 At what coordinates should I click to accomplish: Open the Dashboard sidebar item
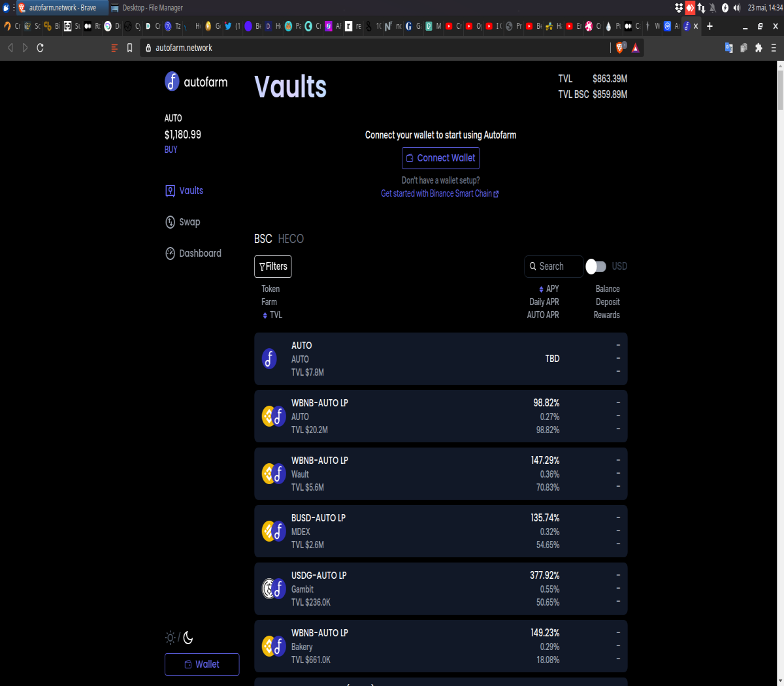(193, 253)
